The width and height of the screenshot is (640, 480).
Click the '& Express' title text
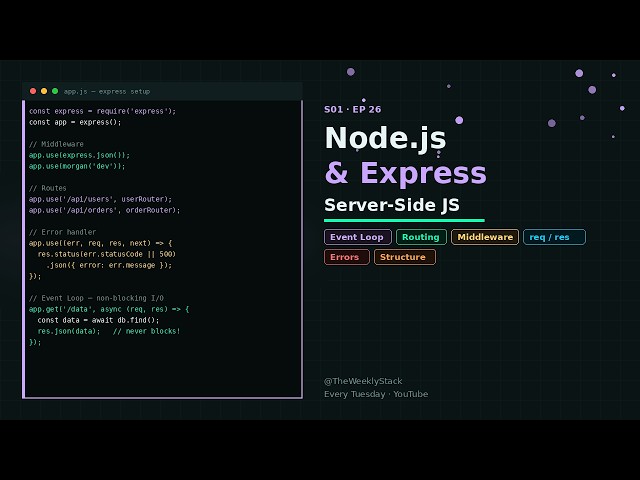click(405, 173)
